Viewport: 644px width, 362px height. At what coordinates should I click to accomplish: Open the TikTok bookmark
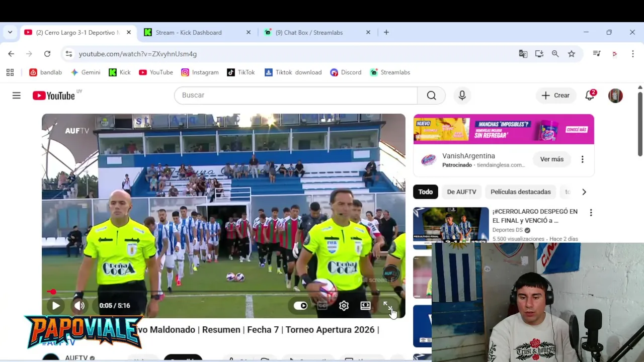click(x=240, y=72)
